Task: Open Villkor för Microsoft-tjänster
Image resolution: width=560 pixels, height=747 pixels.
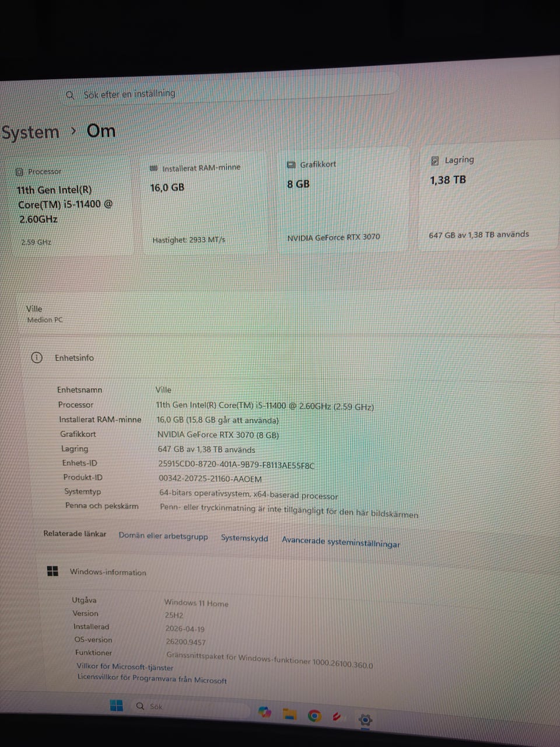Action: click(125, 666)
